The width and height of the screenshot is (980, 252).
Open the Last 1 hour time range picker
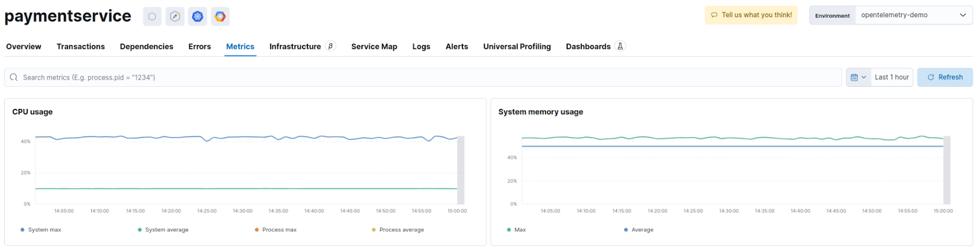coord(891,78)
